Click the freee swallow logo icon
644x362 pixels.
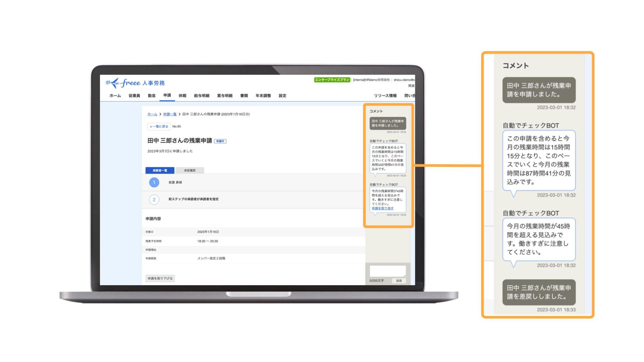[113, 83]
